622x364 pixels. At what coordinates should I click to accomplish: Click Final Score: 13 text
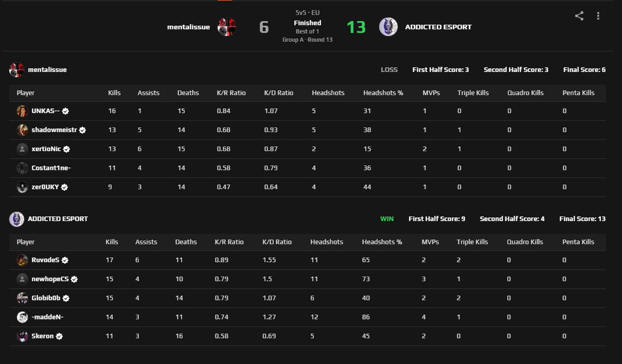click(583, 219)
